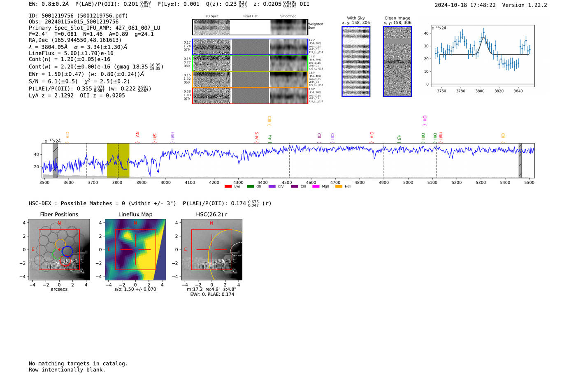Click the dashed line marker at 4900Å
The height and width of the screenshot is (392, 576).
click(384, 160)
